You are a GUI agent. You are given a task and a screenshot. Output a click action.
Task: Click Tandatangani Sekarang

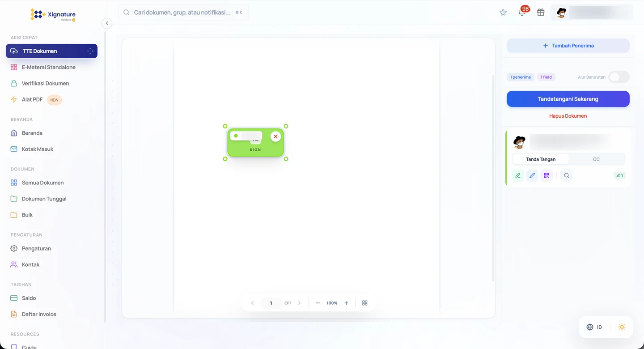568,99
